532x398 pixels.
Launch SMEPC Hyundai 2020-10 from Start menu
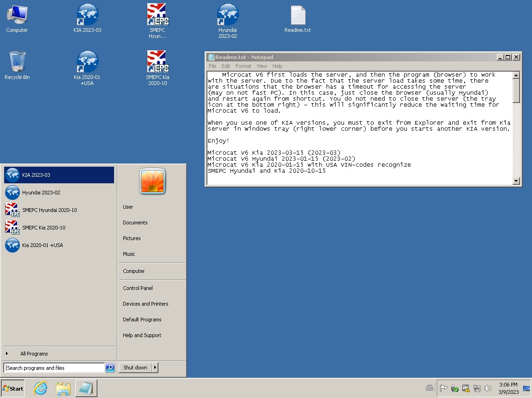pos(59,210)
